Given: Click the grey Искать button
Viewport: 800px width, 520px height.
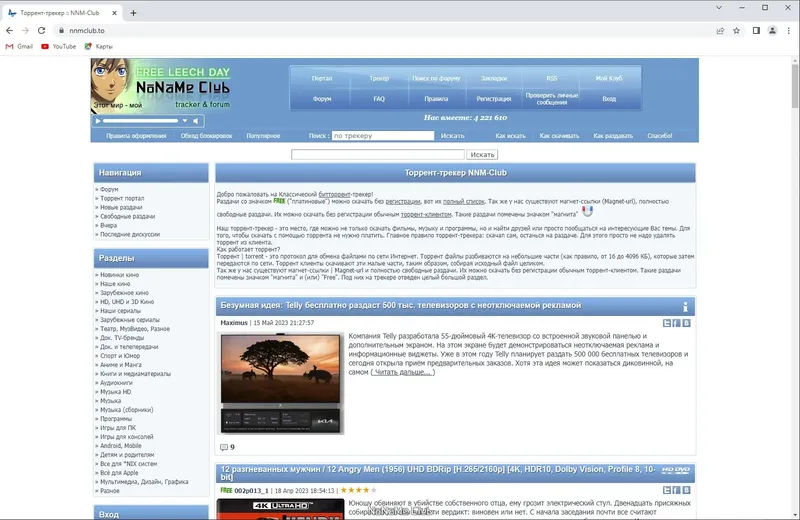Looking at the screenshot, I should coord(482,154).
